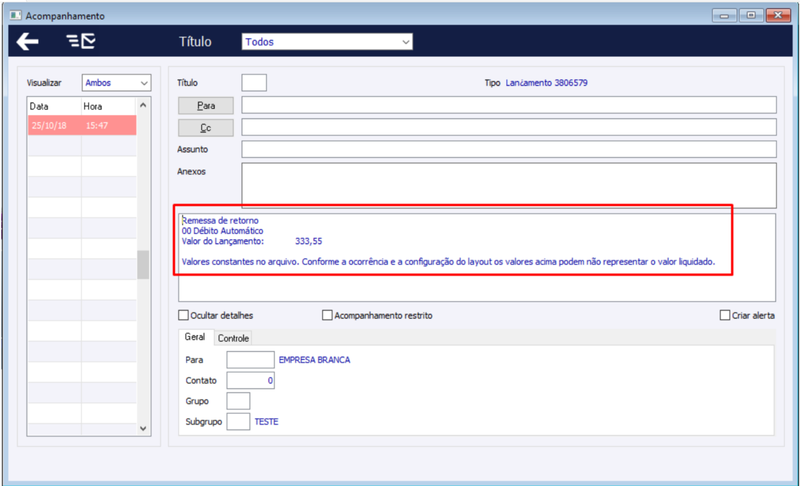Click the Cc button
Image resolution: width=800 pixels, height=486 pixels.
(206, 127)
